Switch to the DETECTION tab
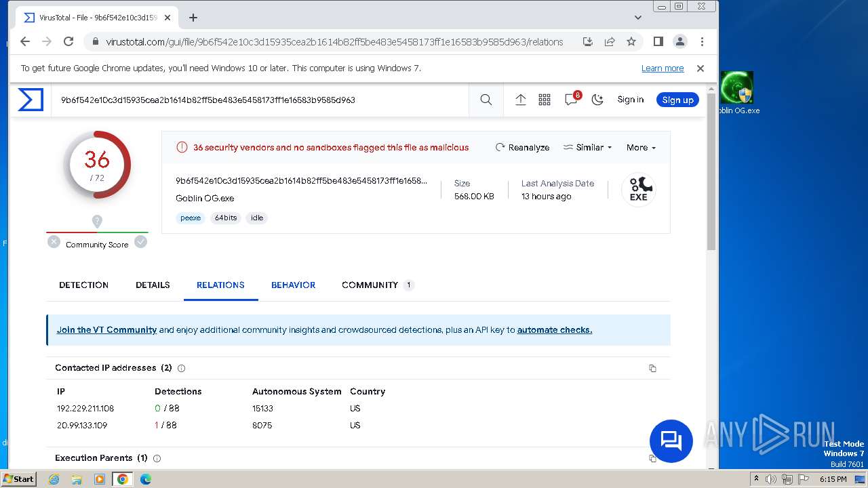Screen dimensions: 868x488 pos(83,285)
